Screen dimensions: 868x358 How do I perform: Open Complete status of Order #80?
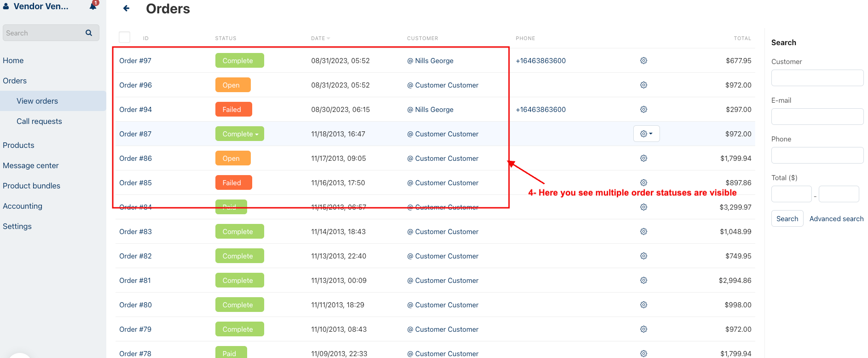pos(240,305)
